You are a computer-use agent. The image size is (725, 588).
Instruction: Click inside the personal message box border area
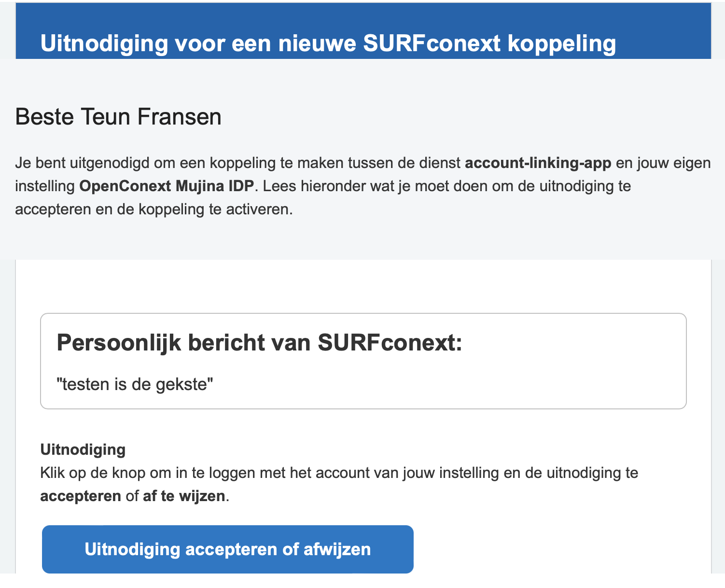pos(363,361)
